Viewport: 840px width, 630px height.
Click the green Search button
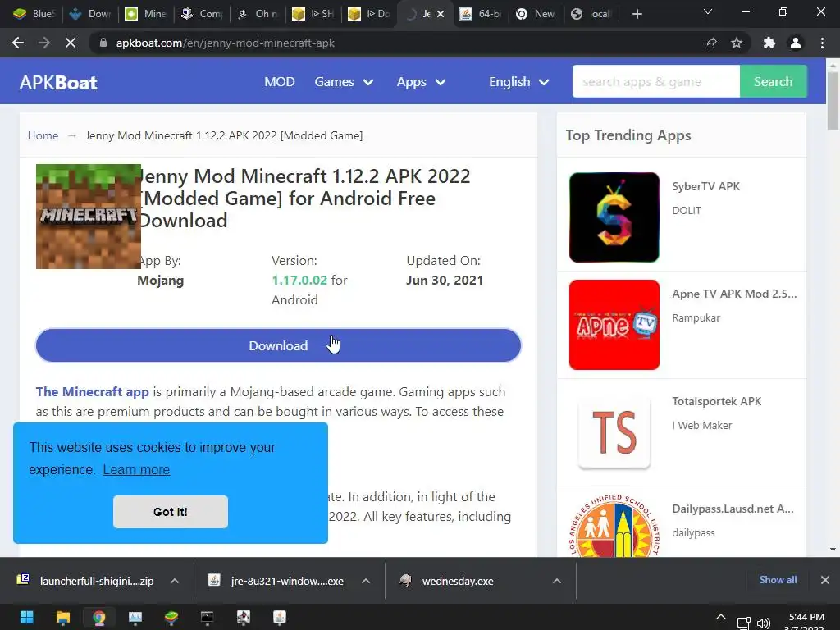coord(773,81)
